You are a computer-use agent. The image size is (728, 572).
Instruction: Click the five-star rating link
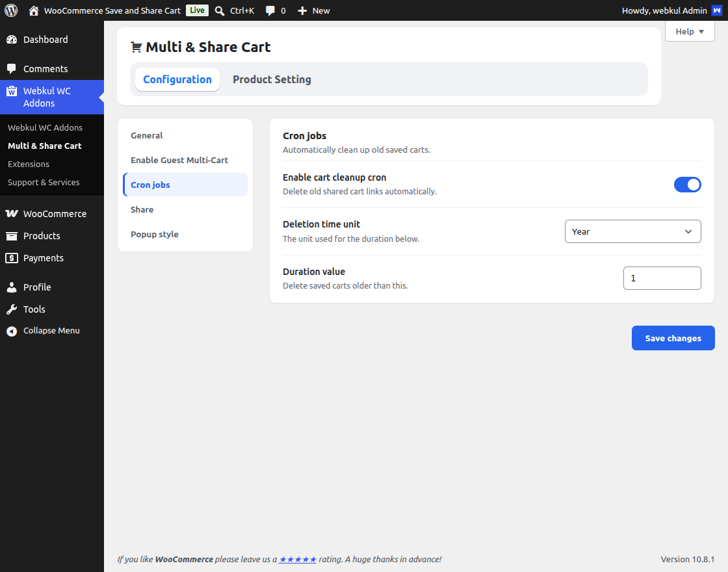point(298,559)
